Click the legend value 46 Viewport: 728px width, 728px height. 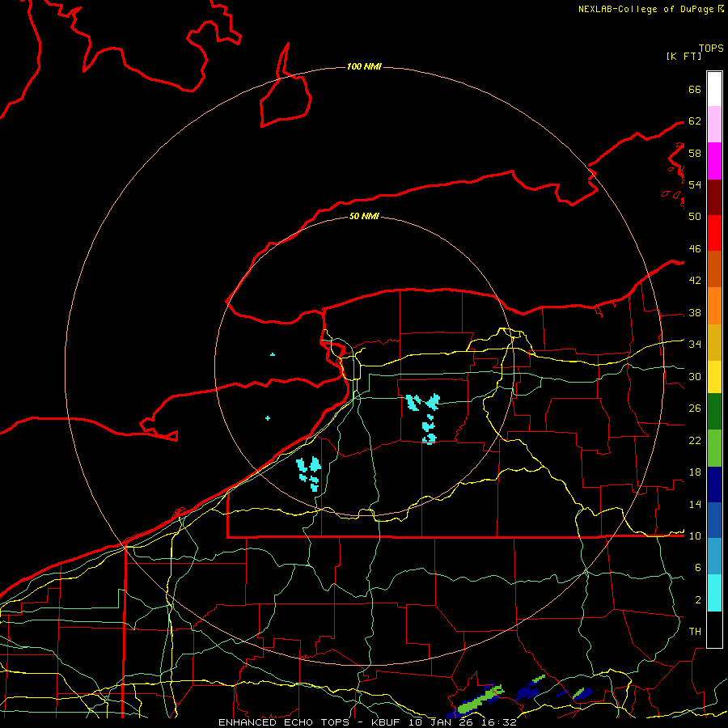click(x=695, y=249)
